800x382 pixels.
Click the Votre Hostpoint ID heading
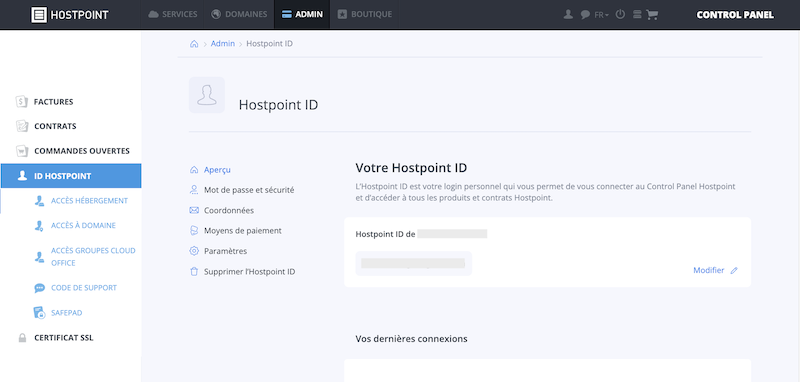click(411, 167)
